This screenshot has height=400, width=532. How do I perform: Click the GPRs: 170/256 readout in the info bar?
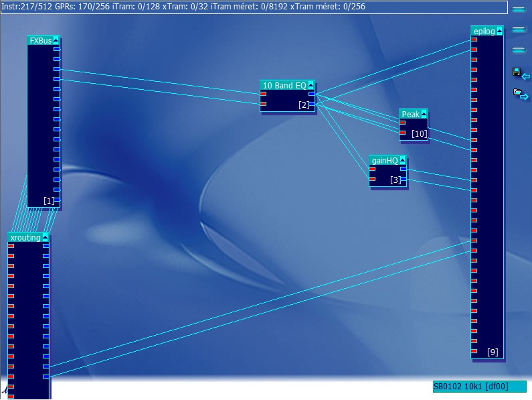click(x=82, y=7)
